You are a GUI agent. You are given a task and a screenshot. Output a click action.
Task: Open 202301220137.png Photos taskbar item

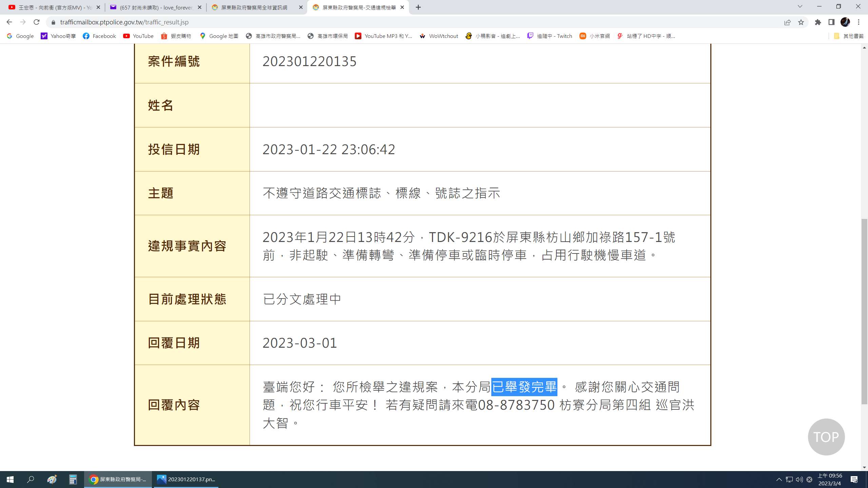coord(186,480)
